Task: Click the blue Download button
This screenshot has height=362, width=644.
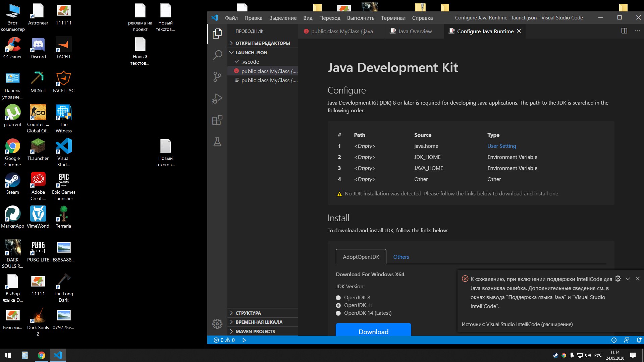Action: click(x=373, y=330)
